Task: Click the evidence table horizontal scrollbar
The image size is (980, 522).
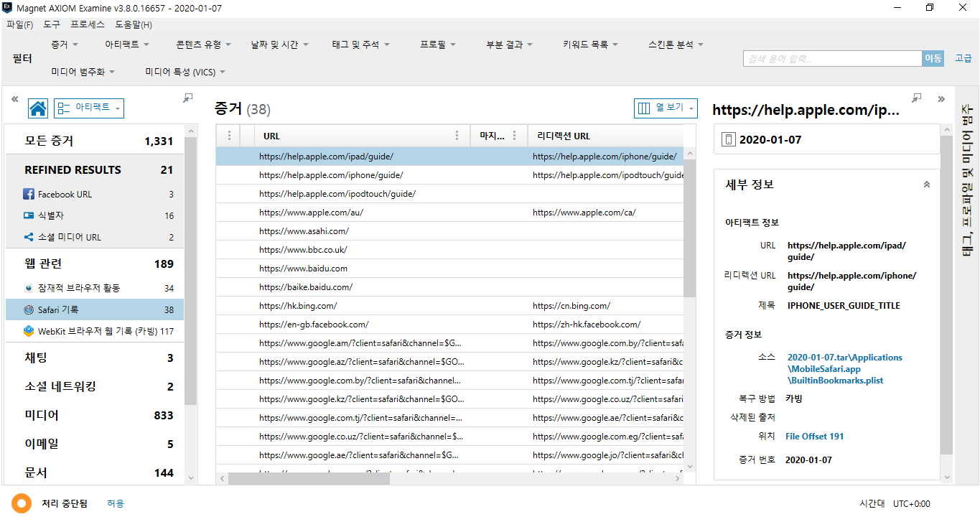Action: click(309, 478)
